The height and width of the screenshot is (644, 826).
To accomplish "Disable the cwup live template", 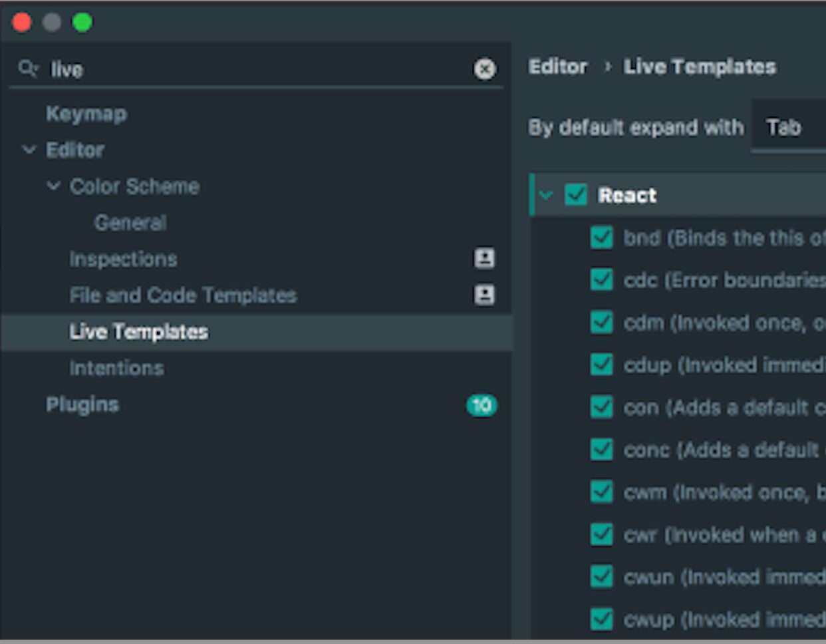I will pyautogui.click(x=601, y=619).
